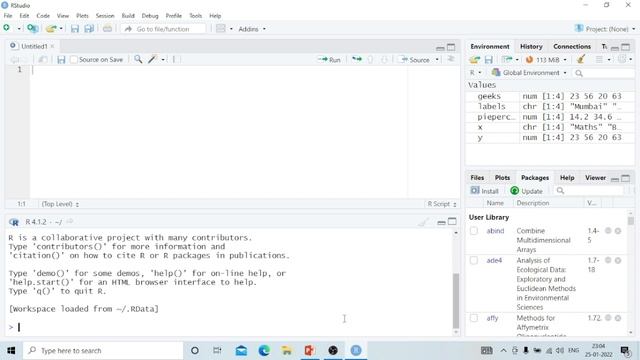Minimize the source editor pane
Screen dimensions: 640x360
pyautogui.click(x=440, y=48)
